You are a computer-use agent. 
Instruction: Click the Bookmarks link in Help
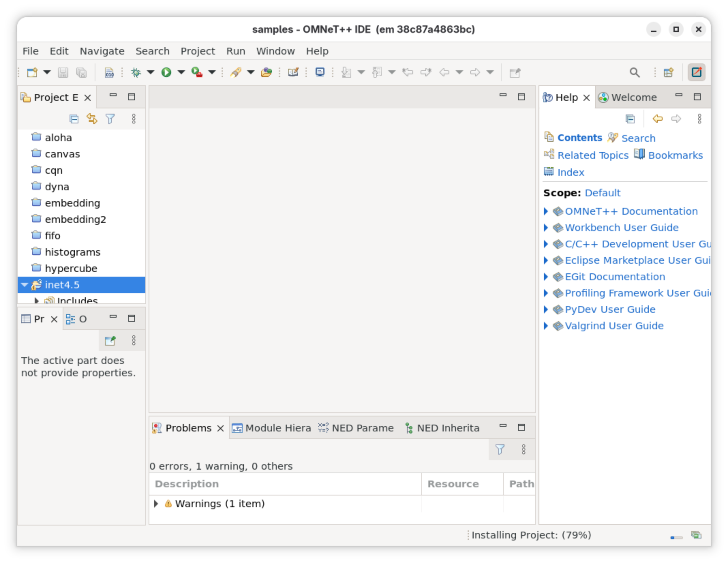[675, 155]
